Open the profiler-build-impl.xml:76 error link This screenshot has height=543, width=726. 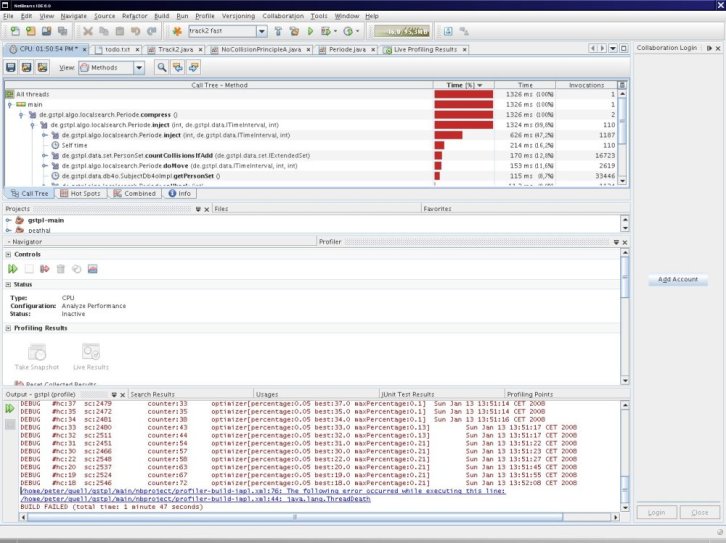click(x=262, y=491)
